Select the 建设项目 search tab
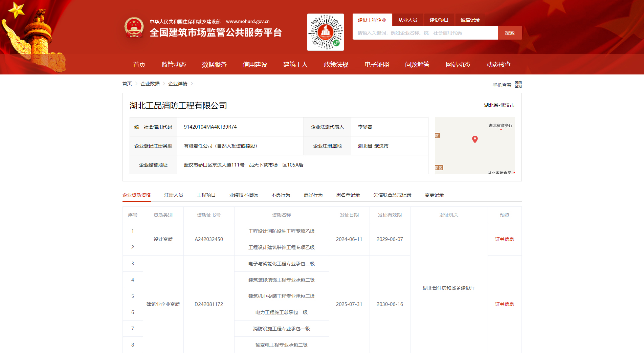This screenshot has height=353, width=644. click(439, 20)
